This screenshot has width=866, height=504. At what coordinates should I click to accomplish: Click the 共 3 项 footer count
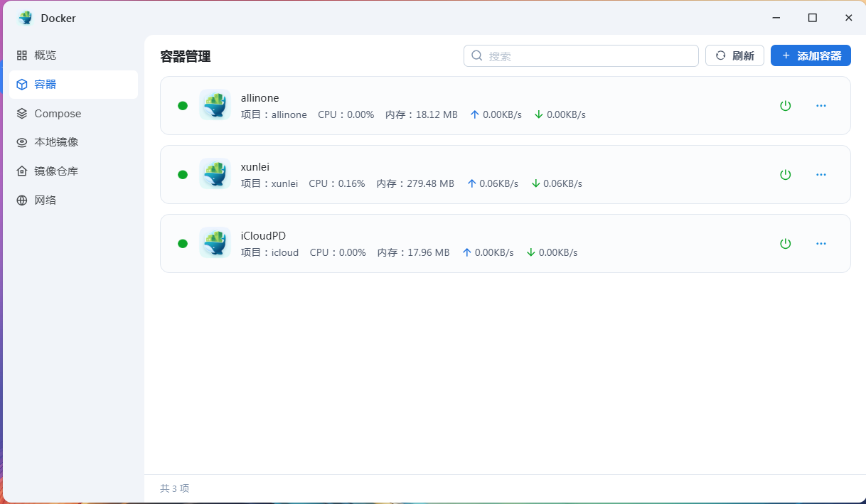coord(175,488)
